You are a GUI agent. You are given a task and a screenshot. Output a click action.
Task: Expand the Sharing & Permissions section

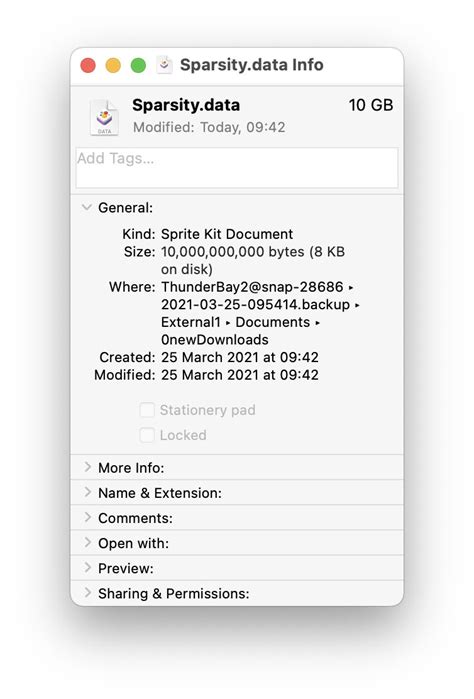(87, 593)
